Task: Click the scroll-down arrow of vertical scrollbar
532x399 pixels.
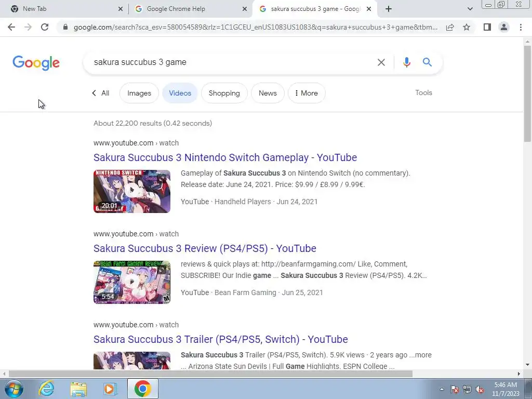Action: [x=527, y=365]
